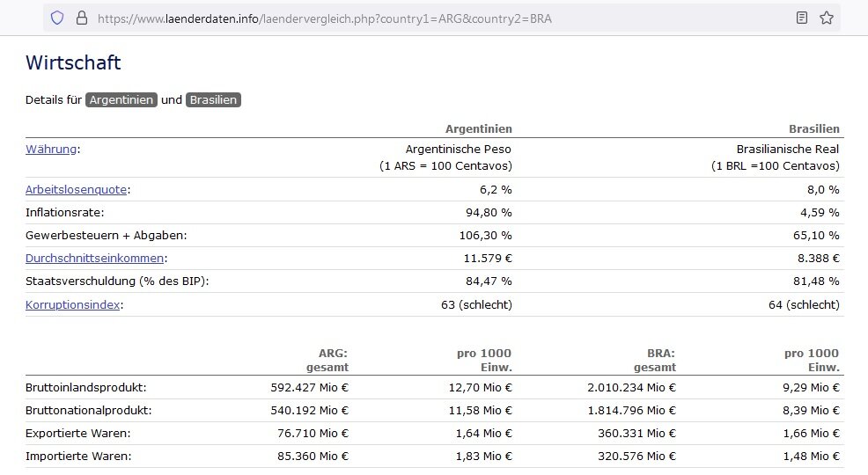
Task: Click the 'ARG: gesamt' column header
Action: pyautogui.click(x=327, y=360)
